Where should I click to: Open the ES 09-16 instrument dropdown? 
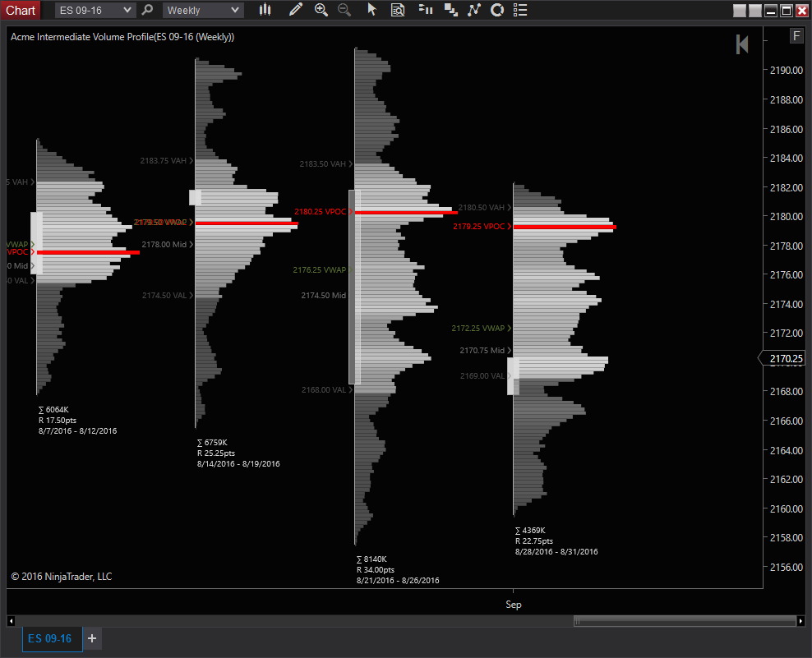click(95, 11)
